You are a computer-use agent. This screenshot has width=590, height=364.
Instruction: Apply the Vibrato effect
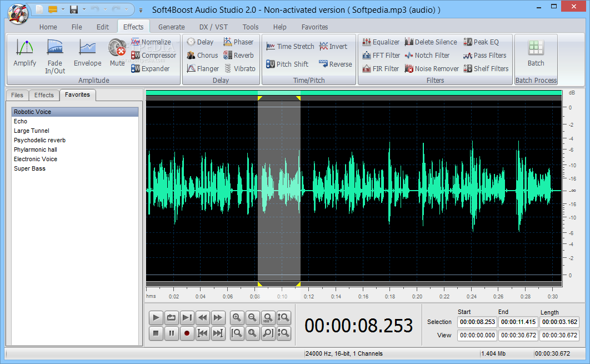click(x=239, y=68)
